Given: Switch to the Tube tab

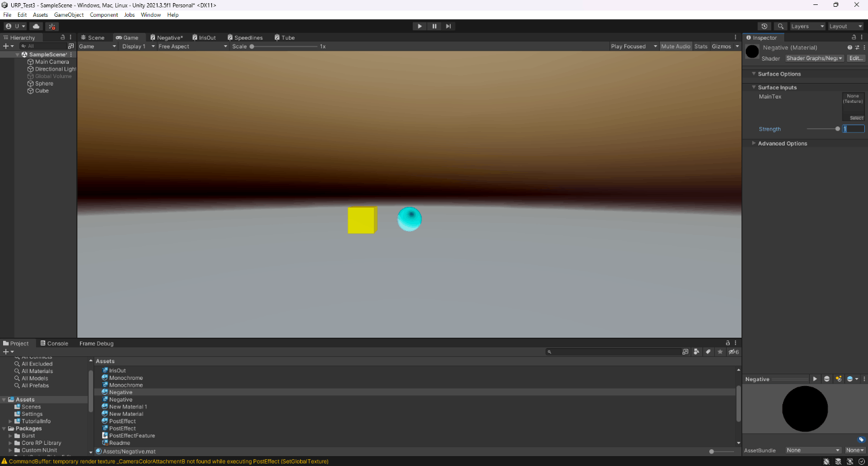Looking at the screenshot, I should (285, 38).
